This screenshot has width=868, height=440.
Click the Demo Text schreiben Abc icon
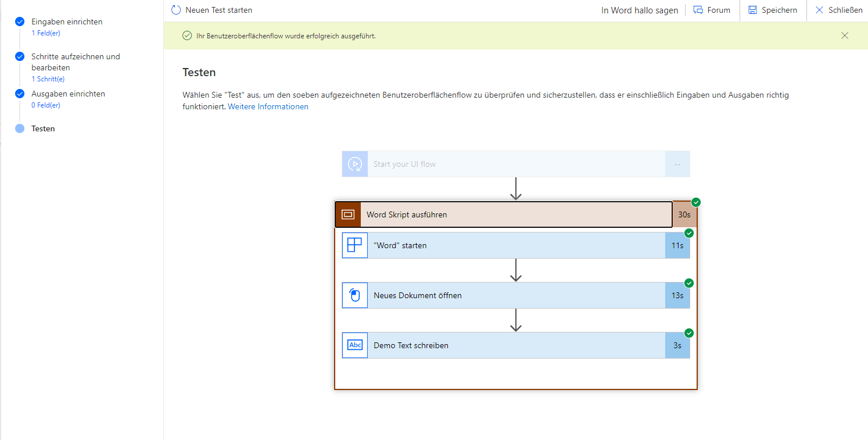pyautogui.click(x=355, y=345)
